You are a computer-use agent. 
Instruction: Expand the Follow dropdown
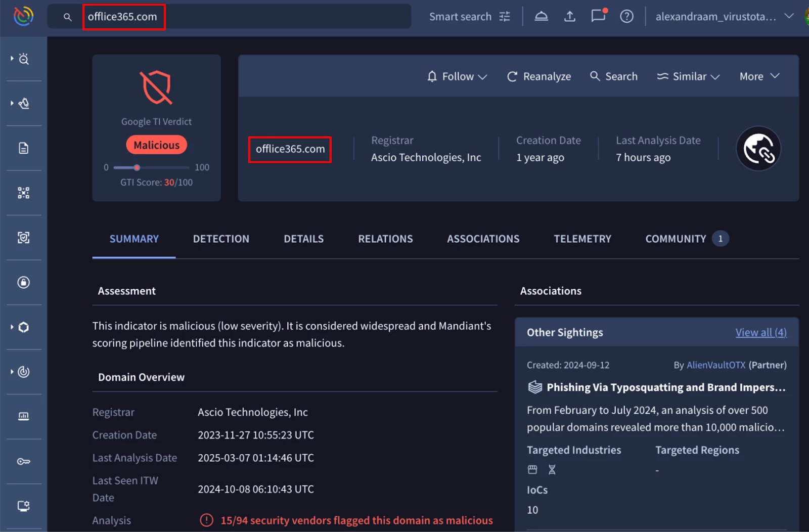[457, 76]
